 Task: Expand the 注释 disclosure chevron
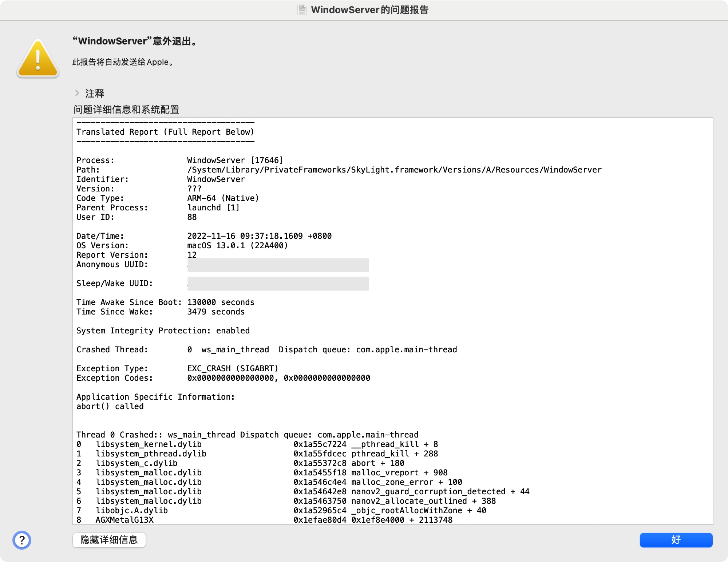click(x=77, y=93)
